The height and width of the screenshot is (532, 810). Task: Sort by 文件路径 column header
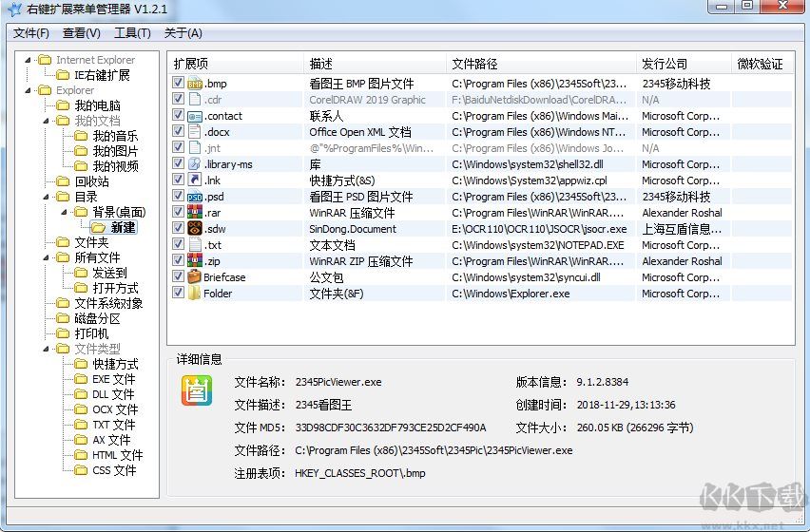point(541,64)
